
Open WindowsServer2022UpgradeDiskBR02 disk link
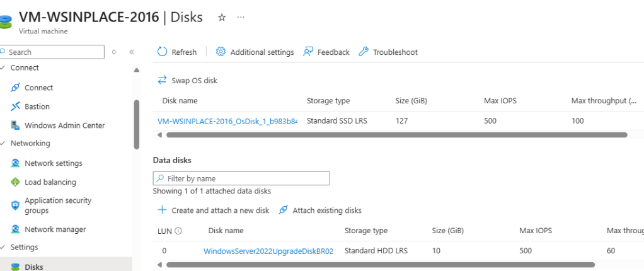[268, 251]
